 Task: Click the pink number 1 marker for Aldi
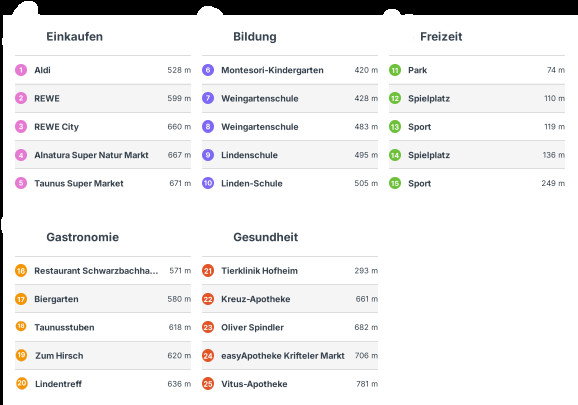(21, 70)
